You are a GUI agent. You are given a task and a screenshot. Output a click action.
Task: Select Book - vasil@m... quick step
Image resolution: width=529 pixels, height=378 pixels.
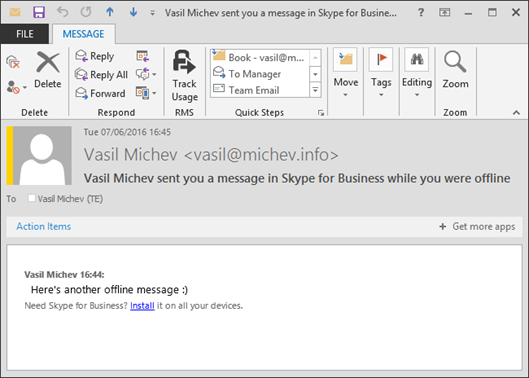(x=259, y=57)
